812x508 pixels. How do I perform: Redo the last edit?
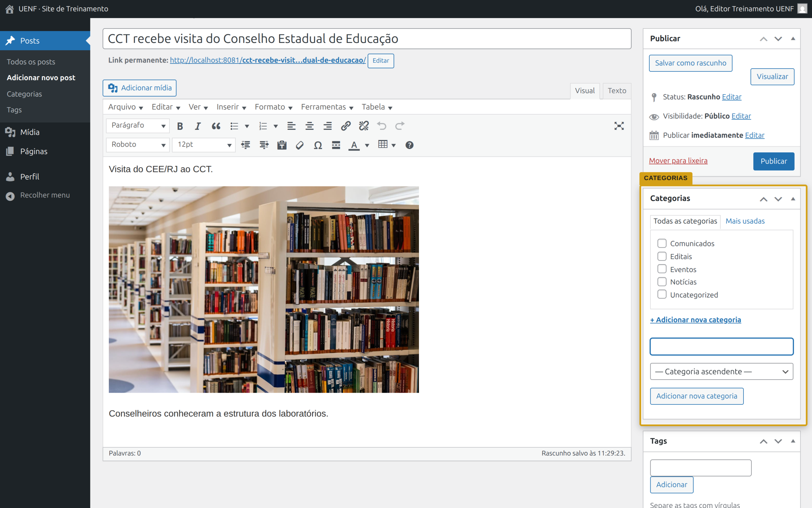tap(400, 126)
